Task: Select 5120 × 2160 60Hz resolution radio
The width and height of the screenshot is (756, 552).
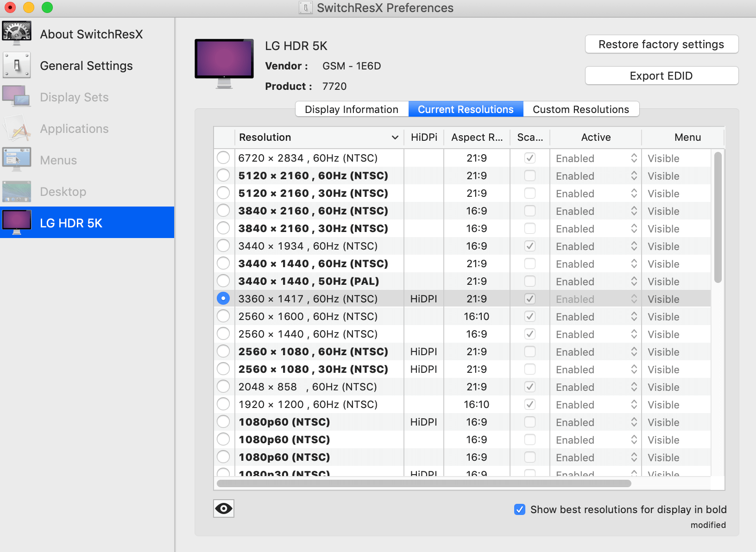Action: point(223,176)
